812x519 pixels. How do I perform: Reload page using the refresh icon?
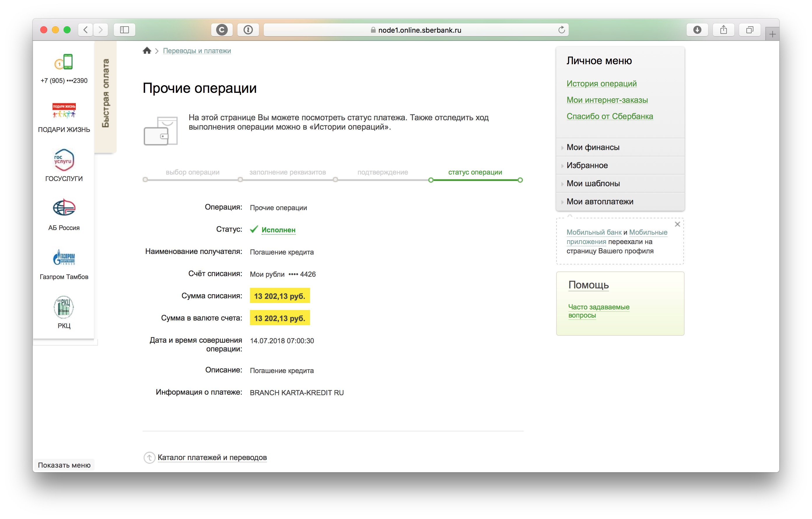[561, 30]
